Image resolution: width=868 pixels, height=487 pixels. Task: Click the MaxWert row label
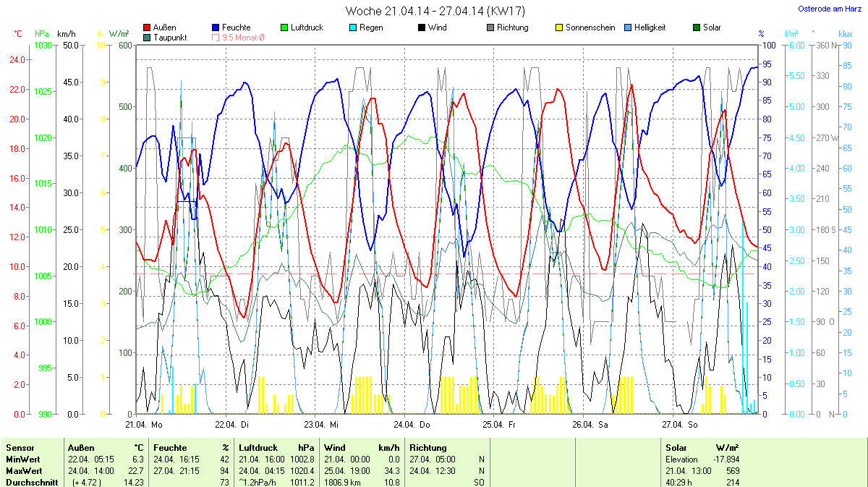tap(22, 471)
